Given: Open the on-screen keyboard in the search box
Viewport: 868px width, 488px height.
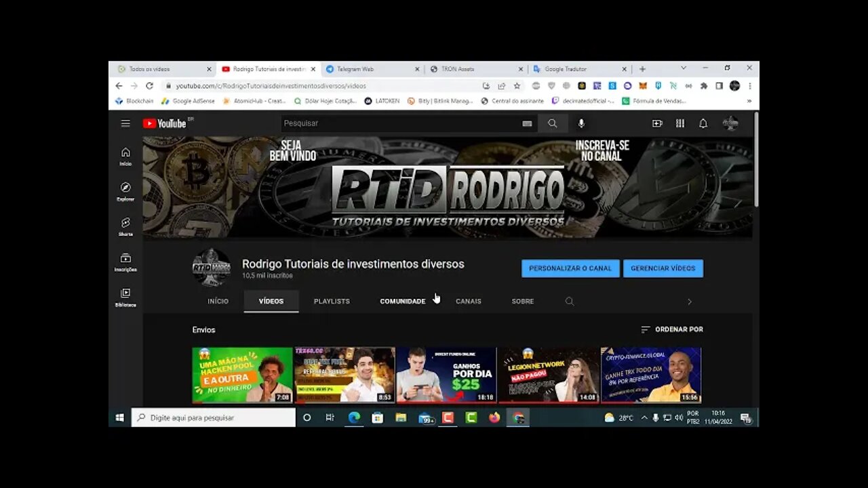Looking at the screenshot, I should pos(527,123).
